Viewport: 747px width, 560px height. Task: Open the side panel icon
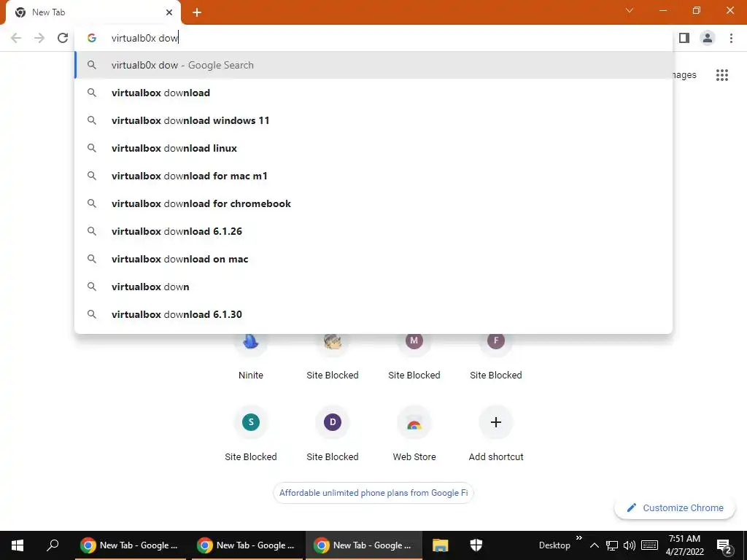tap(684, 38)
